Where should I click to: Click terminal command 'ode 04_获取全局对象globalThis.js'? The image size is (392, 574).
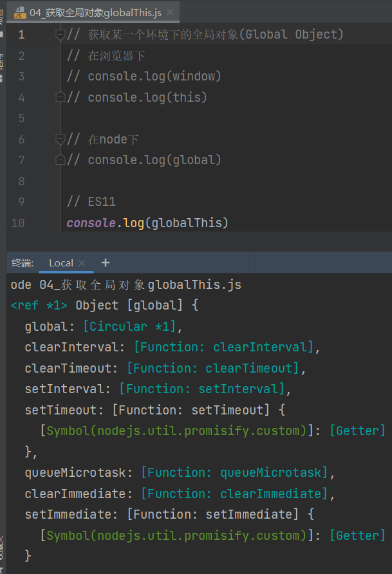(126, 284)
